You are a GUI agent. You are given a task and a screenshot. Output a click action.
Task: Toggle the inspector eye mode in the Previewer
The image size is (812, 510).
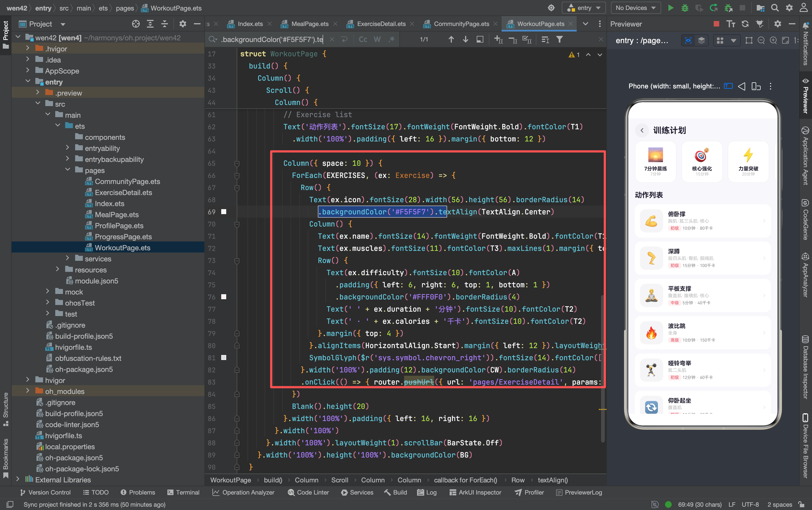click(x=688, y=41)
